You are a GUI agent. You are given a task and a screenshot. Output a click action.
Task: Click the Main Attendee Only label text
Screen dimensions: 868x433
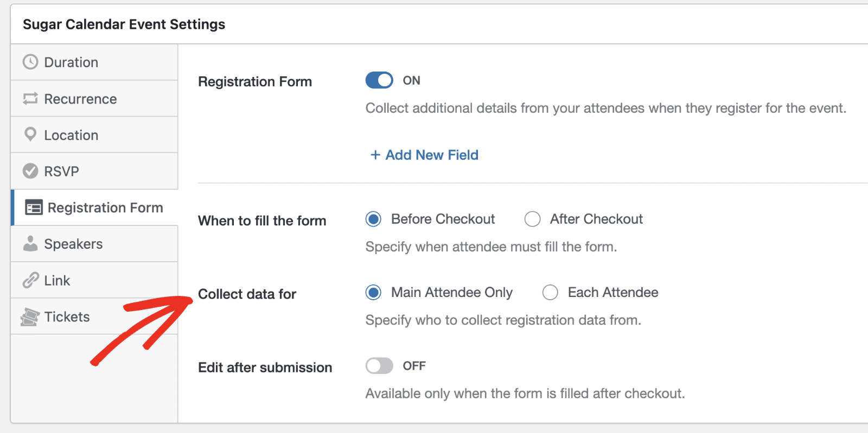[x=452, y=293]
